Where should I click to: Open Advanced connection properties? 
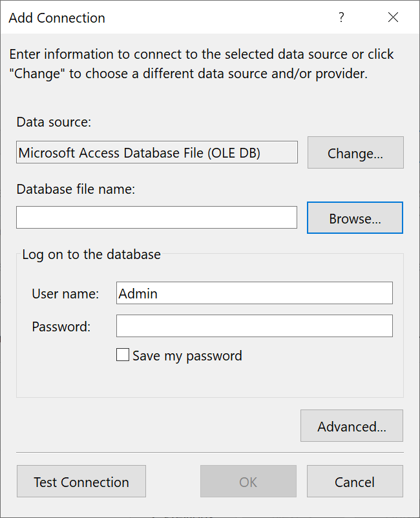352,426
